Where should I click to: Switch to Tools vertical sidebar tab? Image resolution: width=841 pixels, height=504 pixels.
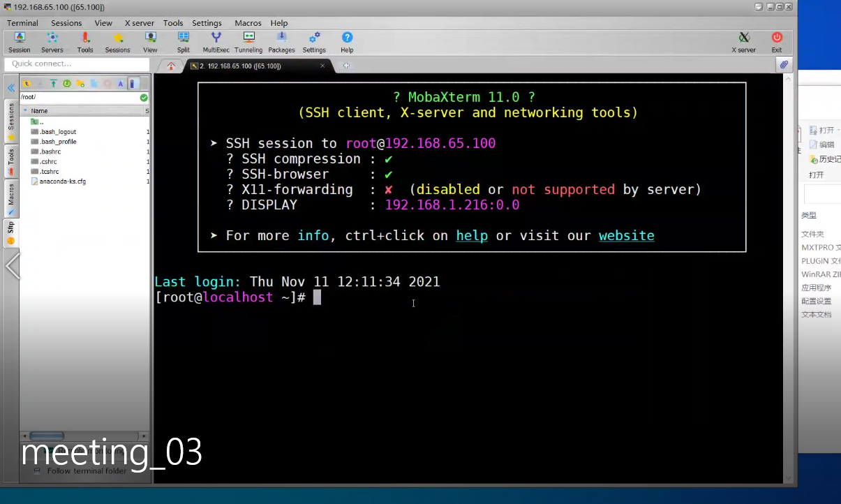(x=11, y=161)
